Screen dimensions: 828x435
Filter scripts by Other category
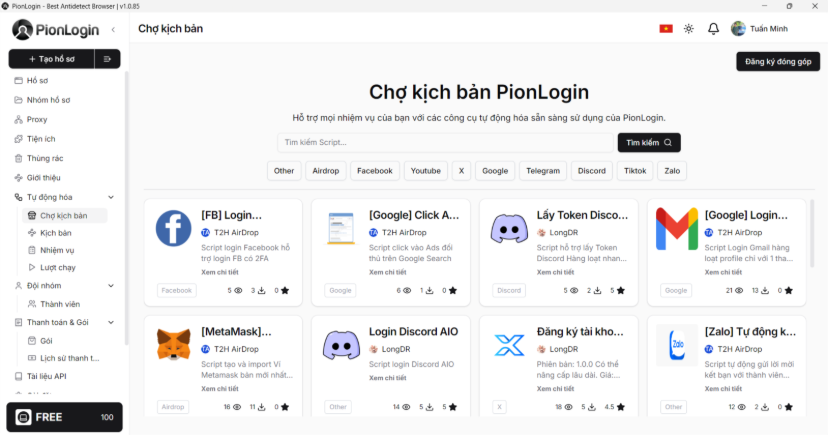click(x=284, y=171)
